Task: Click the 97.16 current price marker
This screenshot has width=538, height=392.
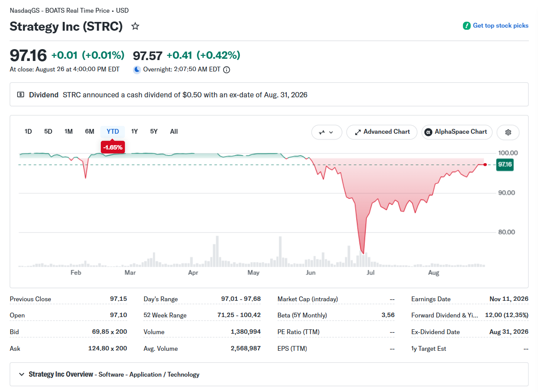Action: pyautogui.click(x=504, y=165)
